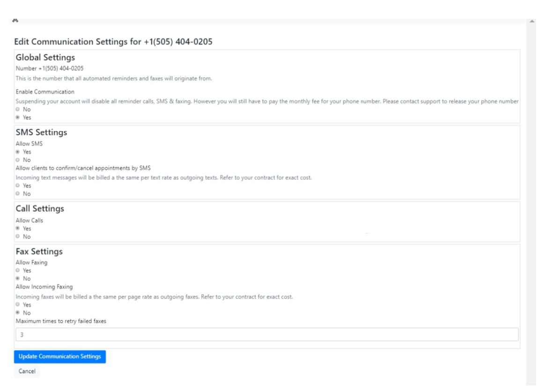The width and height of the screenshot is (545, 392).
Task: Click the 'Suspending your account' notice text
Action: click(x=267, y=102)
